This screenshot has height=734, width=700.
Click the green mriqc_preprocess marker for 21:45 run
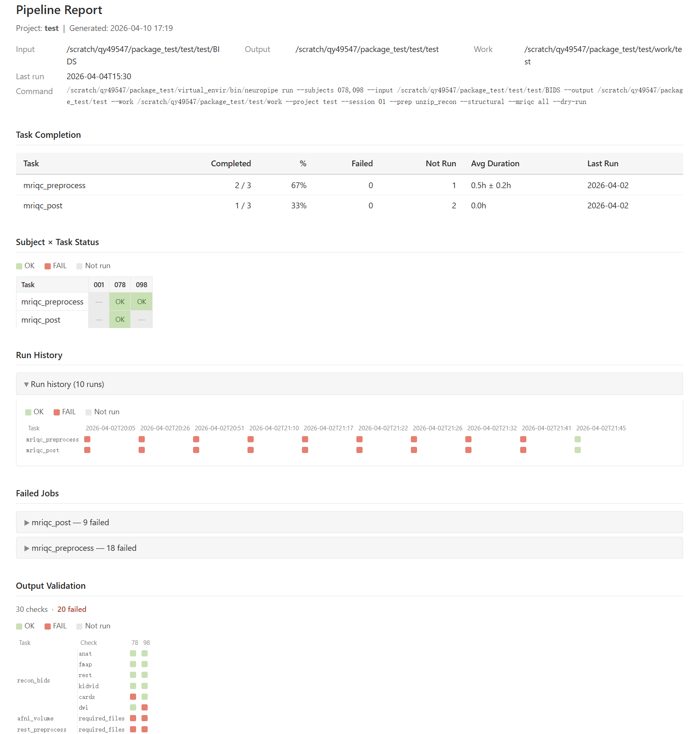(577, 439)
